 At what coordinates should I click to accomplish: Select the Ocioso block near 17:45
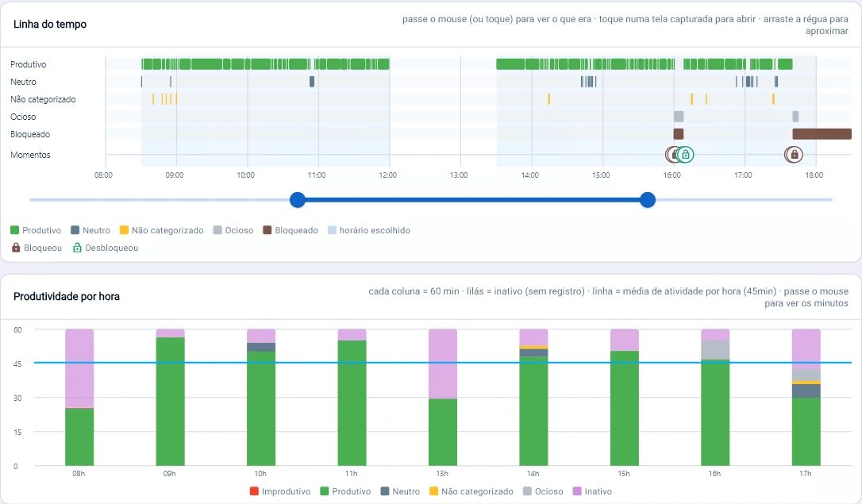(795, 117)
